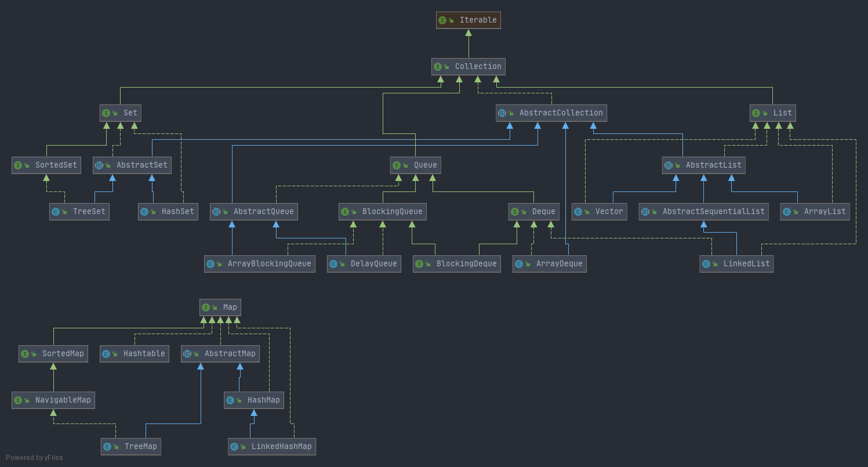Select the Deque interface node

tap(534, 212)
